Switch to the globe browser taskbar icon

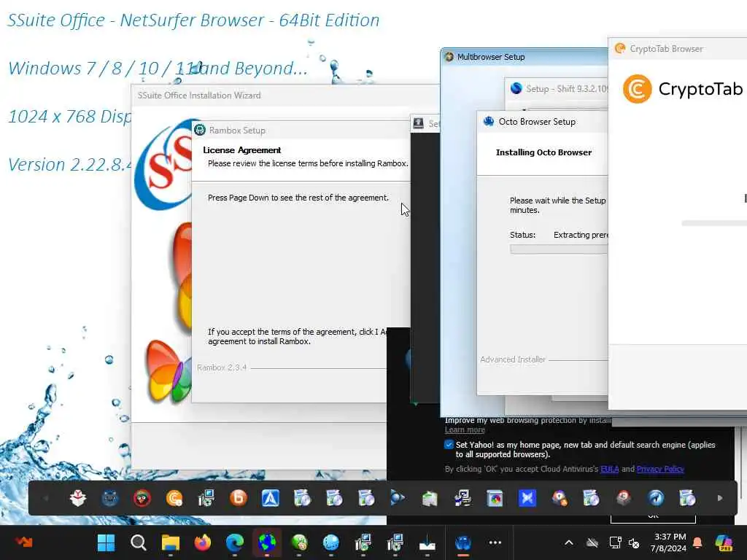point(267,542)
